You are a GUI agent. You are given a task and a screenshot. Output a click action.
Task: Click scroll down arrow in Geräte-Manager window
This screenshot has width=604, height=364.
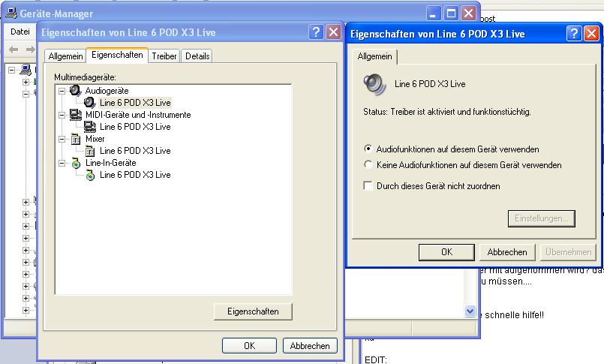pyautogui.click(x=470, y=311)
